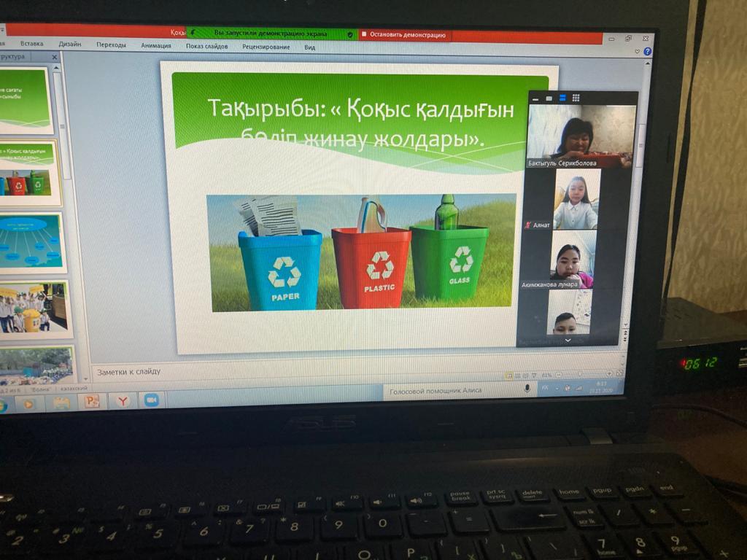Close the slide structure pane
The height and width of the screenshot is (560, 747).
tap(54, 57)
